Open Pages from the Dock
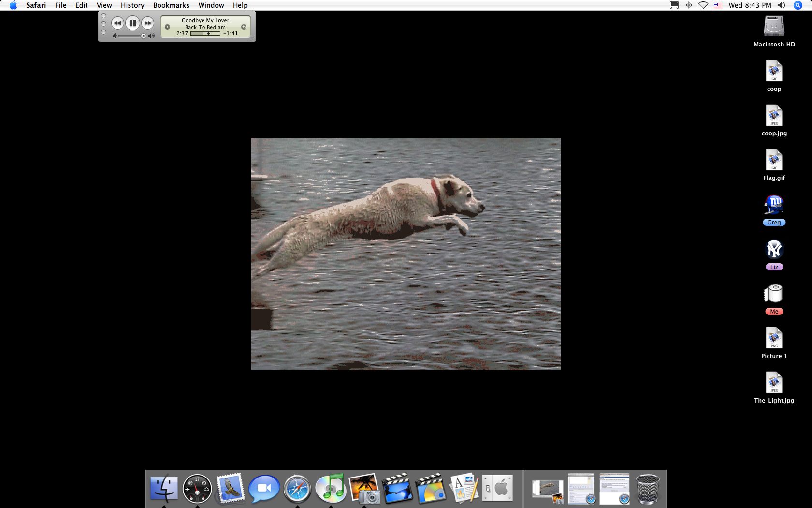The image size is (812, 508). (x=464, y=488)
